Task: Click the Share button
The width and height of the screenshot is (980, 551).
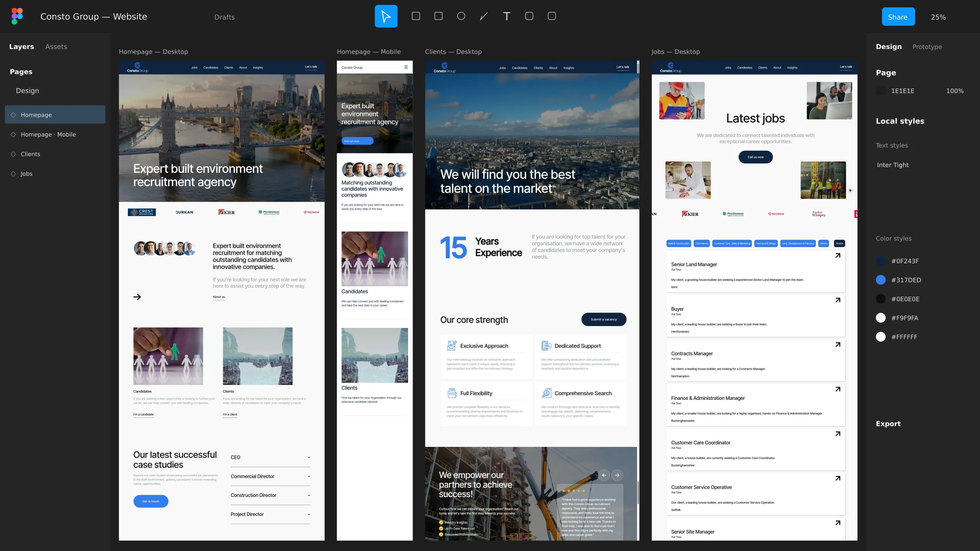Action: [x=898, y=17]
